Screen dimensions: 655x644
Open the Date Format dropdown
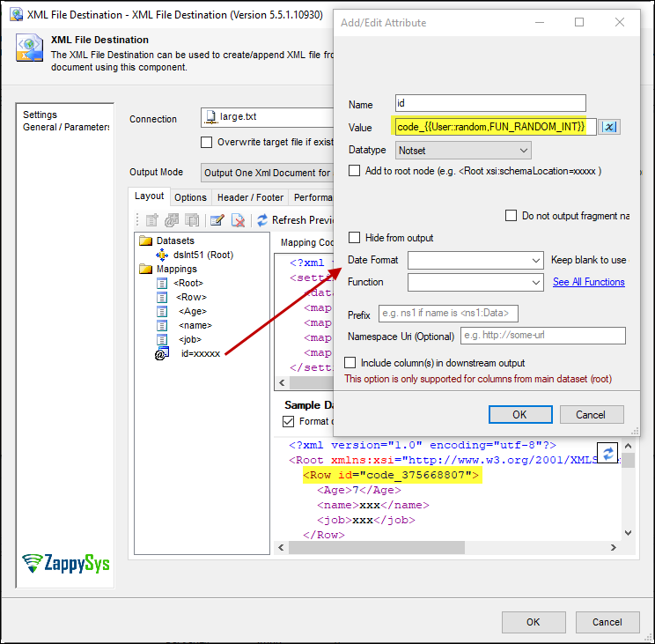coord(475,261)
